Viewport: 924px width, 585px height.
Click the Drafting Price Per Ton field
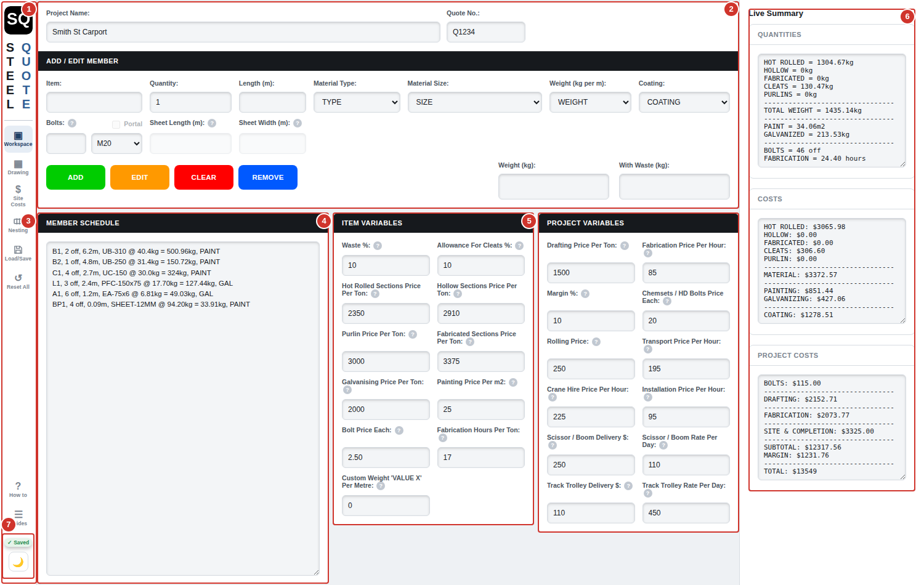click(591, 273)
